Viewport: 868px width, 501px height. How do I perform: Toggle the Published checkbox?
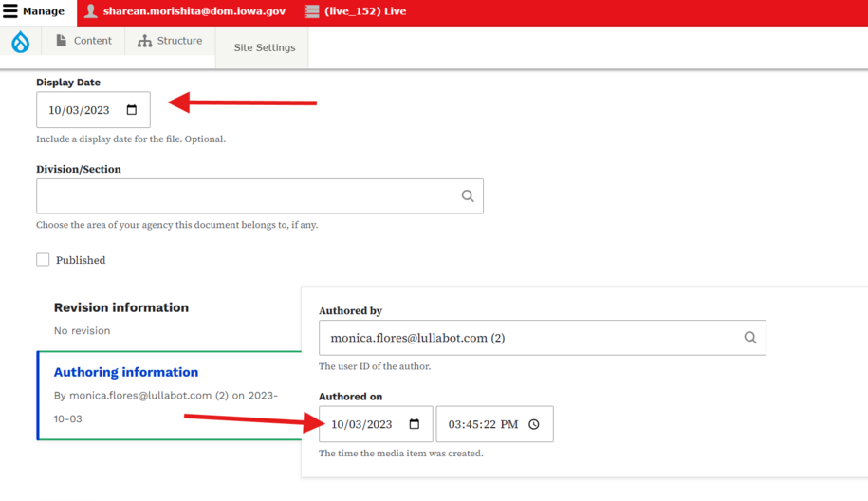[x=43, y=260]
